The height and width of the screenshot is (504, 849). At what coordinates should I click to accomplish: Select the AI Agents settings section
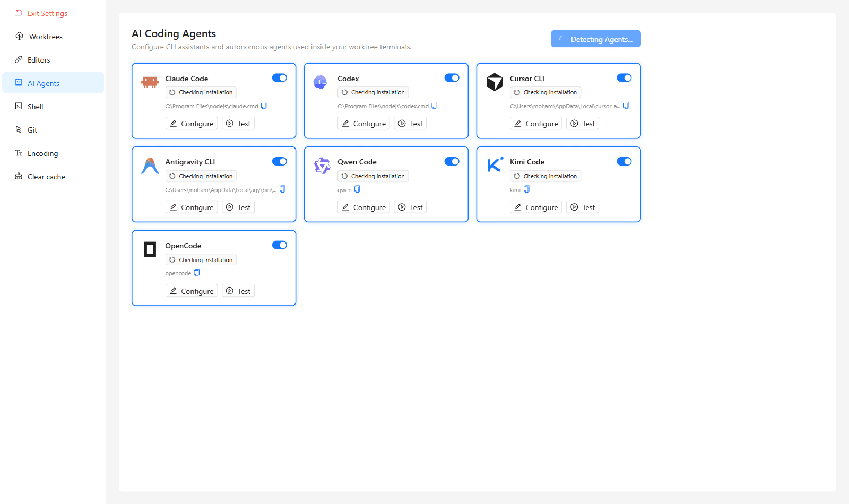point(53,83)
